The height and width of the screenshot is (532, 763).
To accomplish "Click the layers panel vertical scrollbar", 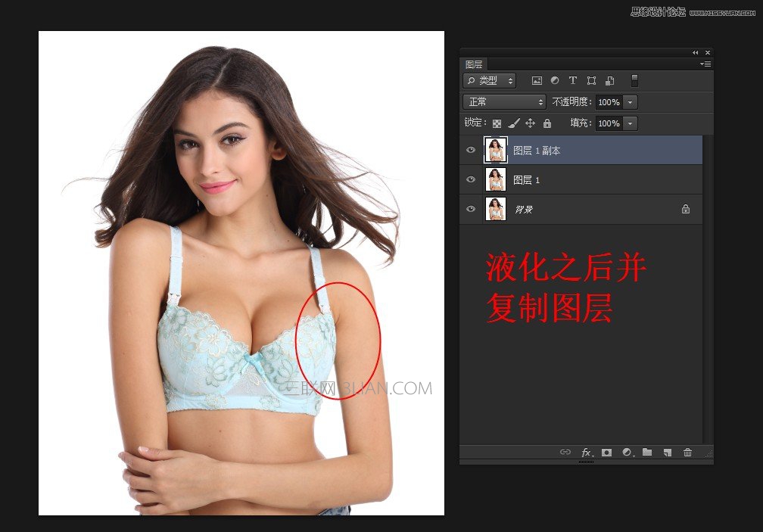I will point(708,289).
